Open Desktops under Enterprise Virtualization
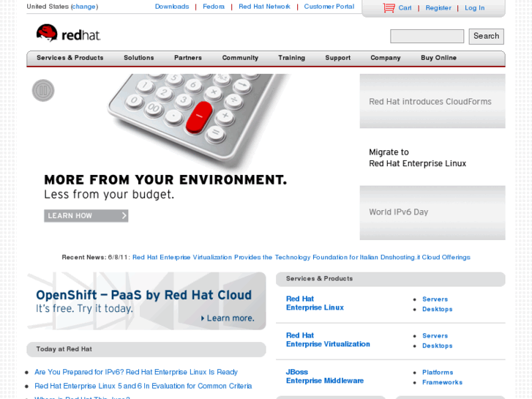 [x=438, y=346]
